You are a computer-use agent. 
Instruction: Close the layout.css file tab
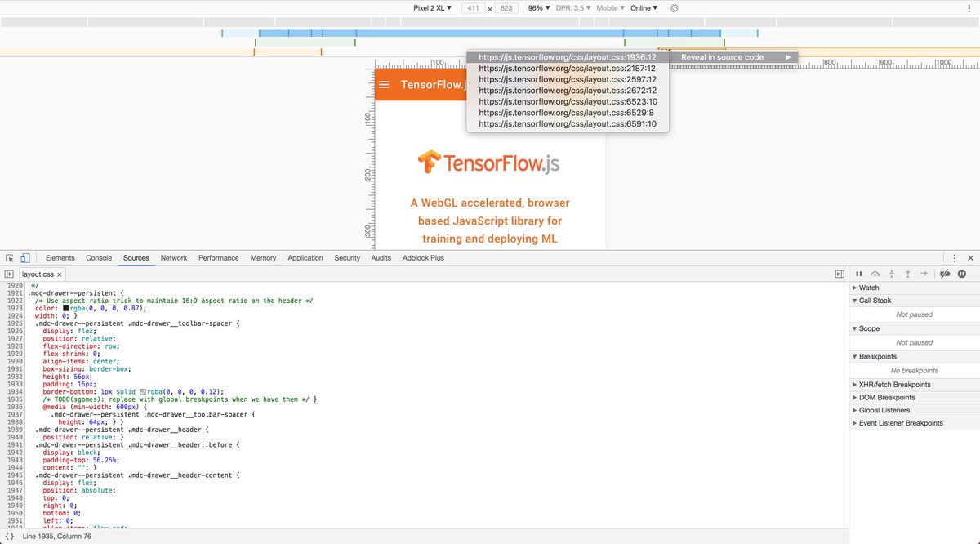point(60,274)
